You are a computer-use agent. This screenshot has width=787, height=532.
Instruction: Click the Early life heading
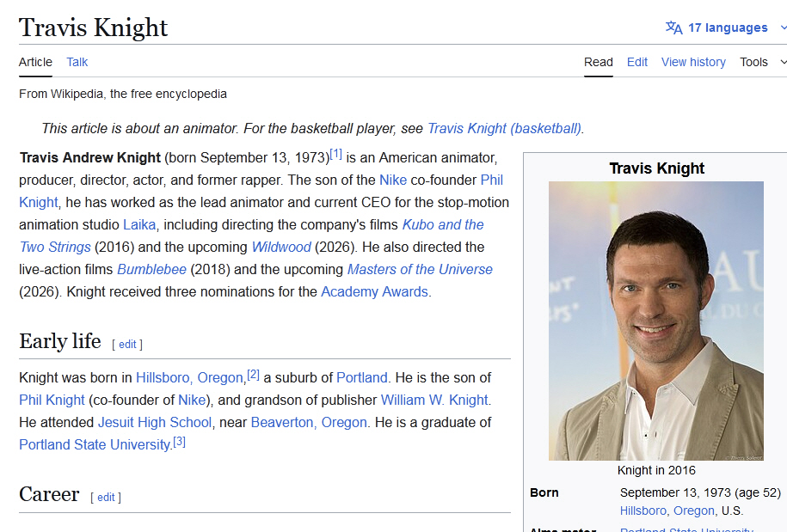(60, 341)
